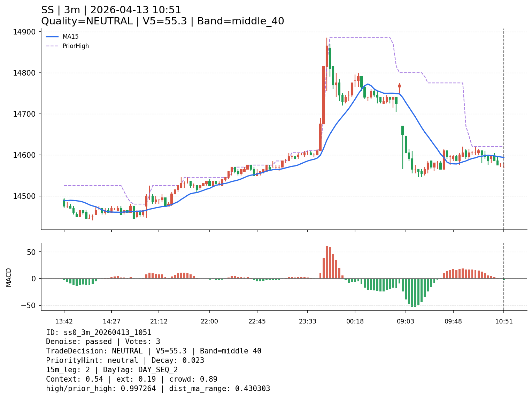Click the 13:42 time axis label

[x=64, y=321]
